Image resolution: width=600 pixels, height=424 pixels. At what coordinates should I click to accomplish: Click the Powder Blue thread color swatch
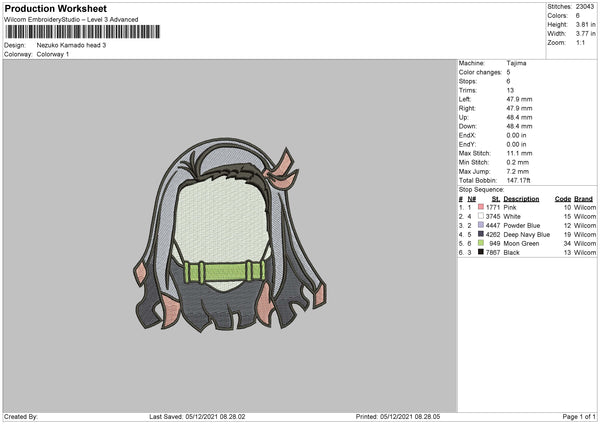481,225
